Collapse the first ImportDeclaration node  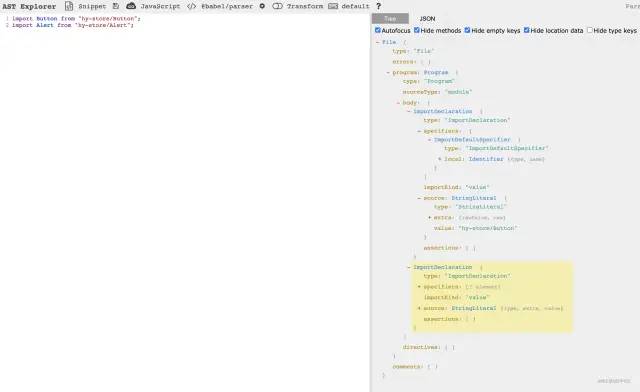409,111
